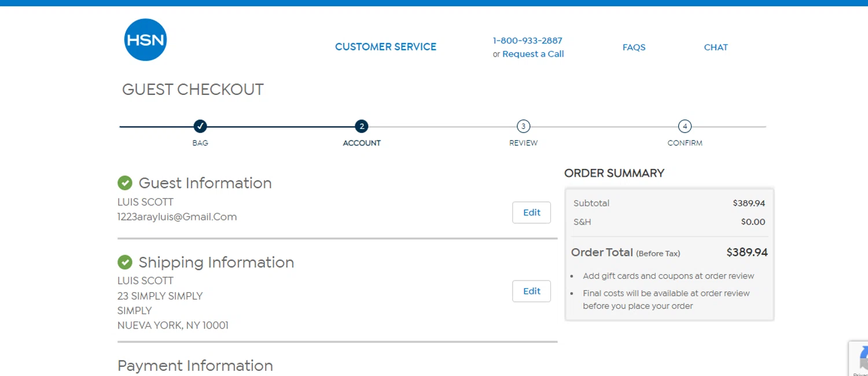
Task: Click green checkmark beside Shipping Information
Action: 125,262
